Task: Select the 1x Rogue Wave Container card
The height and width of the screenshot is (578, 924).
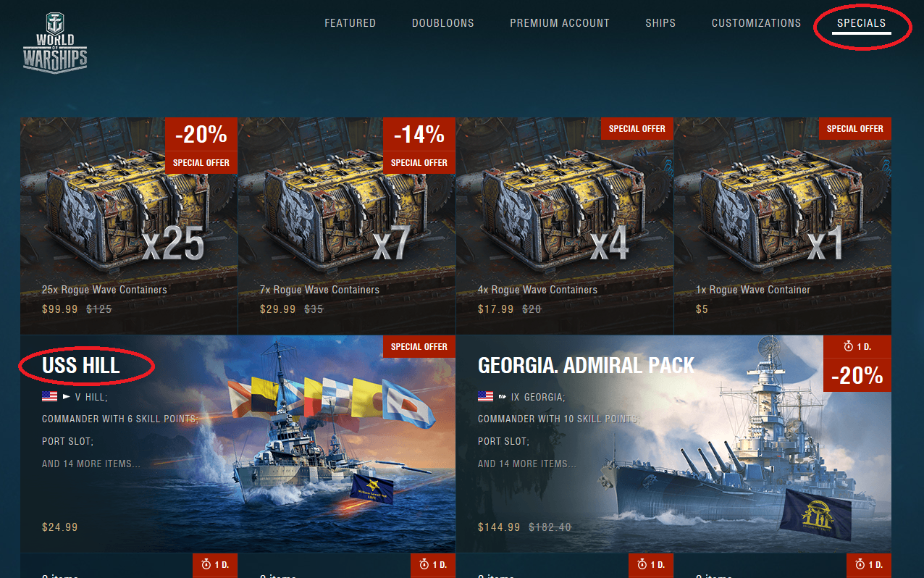Action: pos(783,226)
